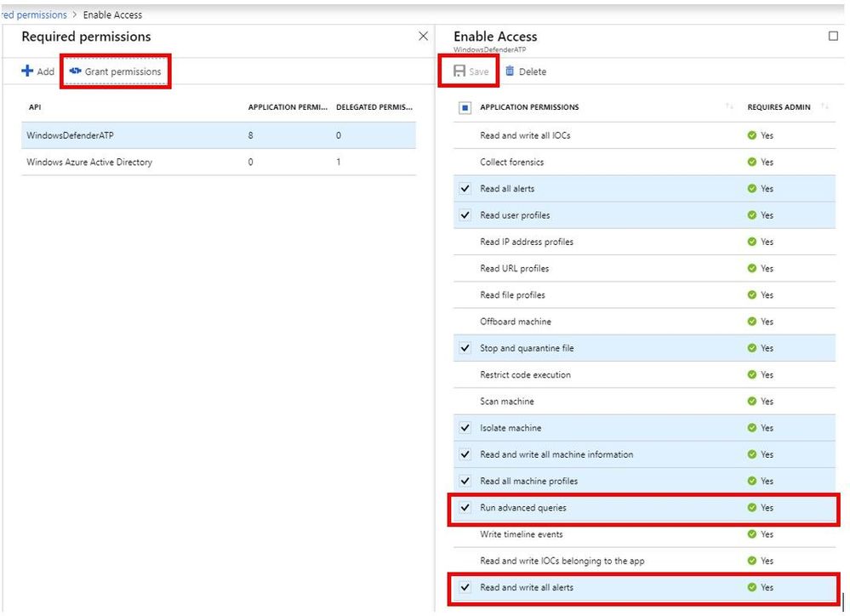Select Write timeline events row

tap(644, 534)
